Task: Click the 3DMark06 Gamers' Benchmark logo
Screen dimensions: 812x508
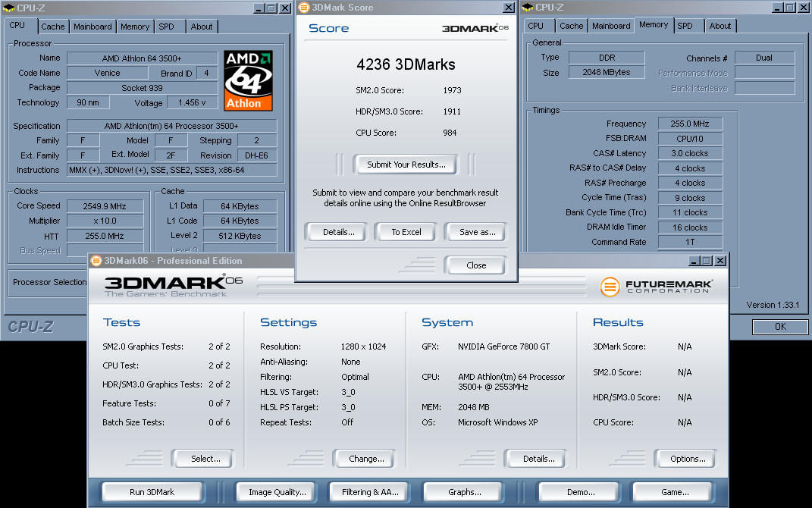Action: tap(173, 287)
